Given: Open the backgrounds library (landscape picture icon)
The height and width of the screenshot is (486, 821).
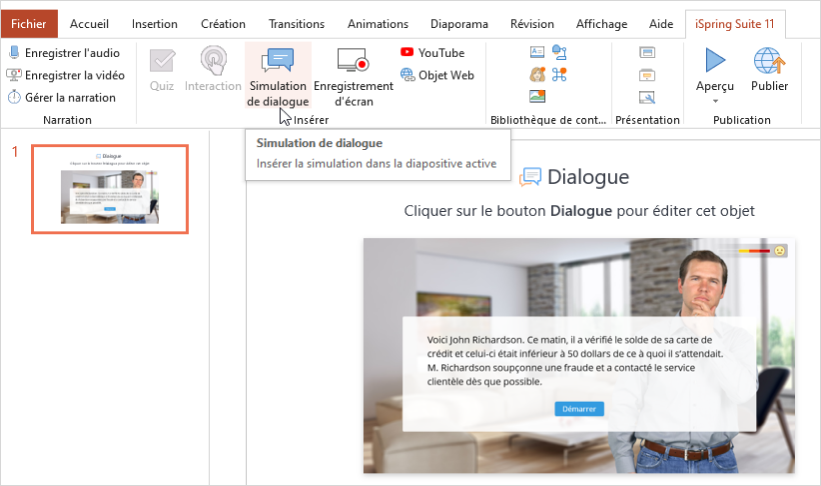Looking at the screenshot, I should click(x=537, y=97).
